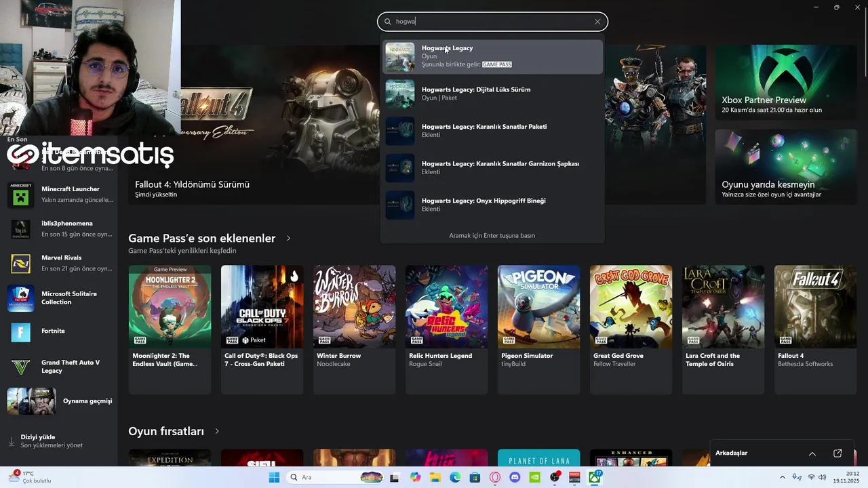
Task: Select the Hogwarts Legacy game suggestion
Action: click(x=492, y=57)
